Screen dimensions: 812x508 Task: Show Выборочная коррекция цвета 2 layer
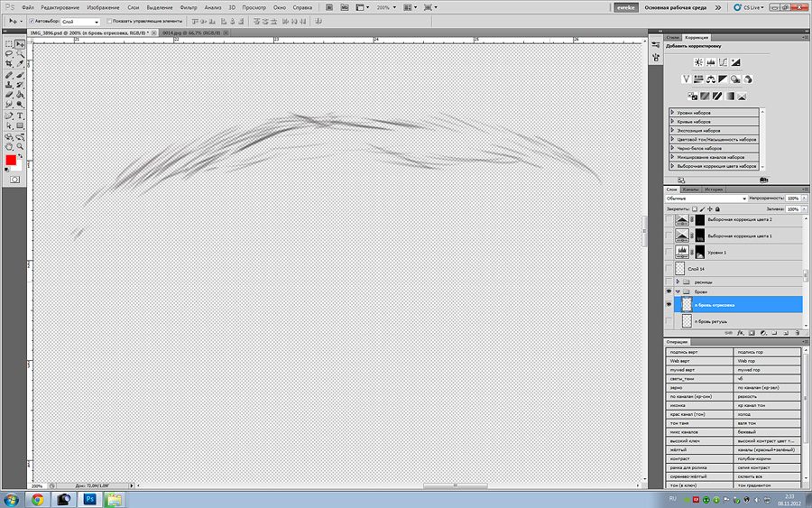tap(669, 219)
